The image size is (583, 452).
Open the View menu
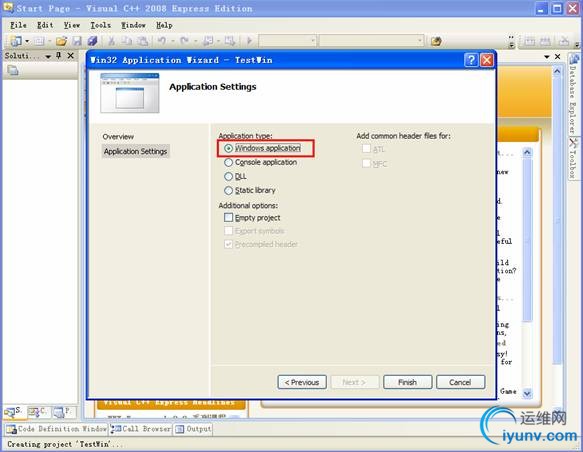[72, 25]
